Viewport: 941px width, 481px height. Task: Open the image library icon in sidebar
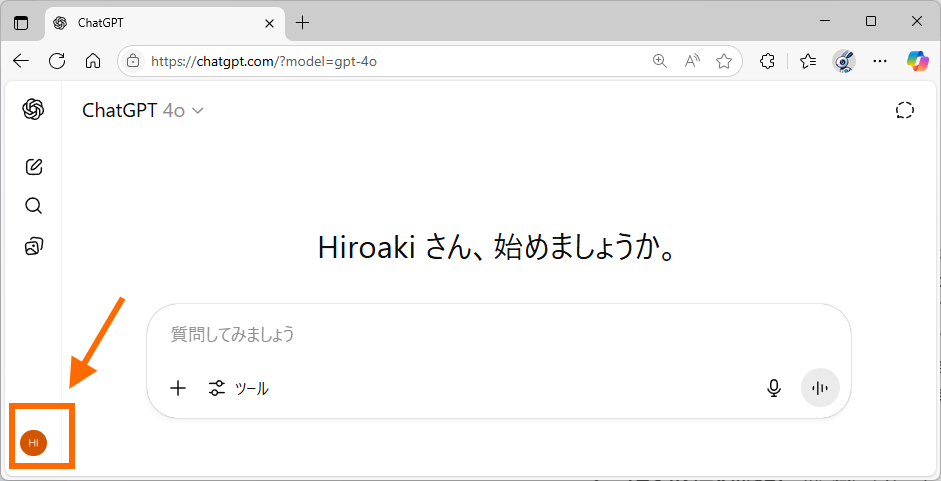tap(34, 246)
